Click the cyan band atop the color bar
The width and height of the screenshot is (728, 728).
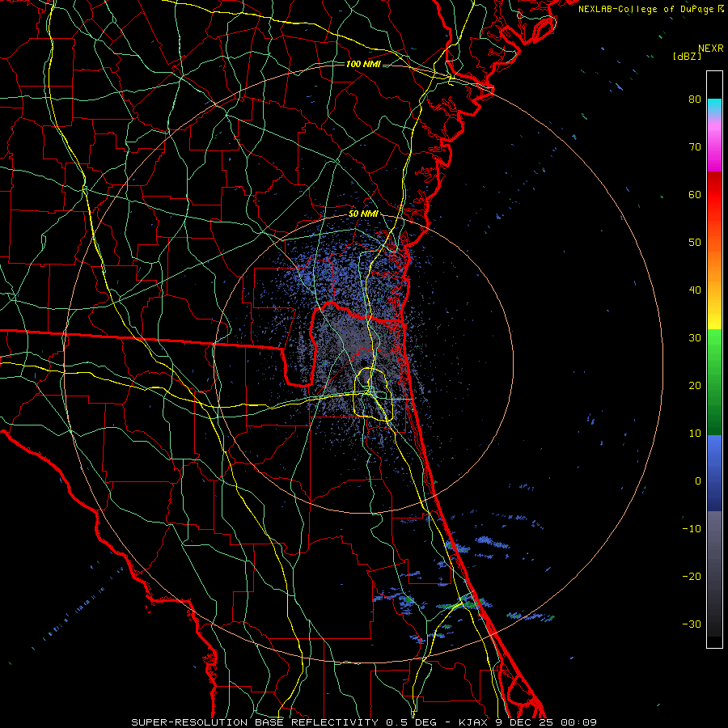[x=714, y=106]
